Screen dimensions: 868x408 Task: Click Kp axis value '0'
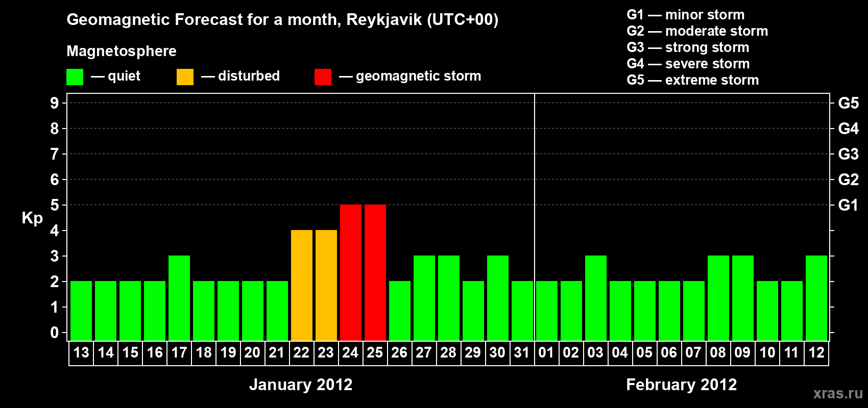55,333
